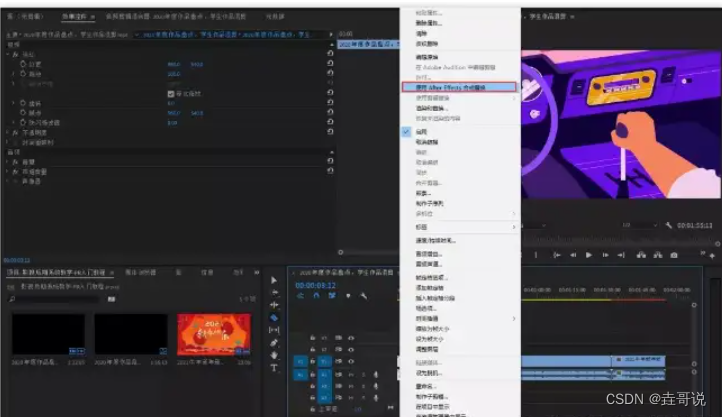The height and width of the screenshot is (417, 722).
Task: Toggle the Volume fx effect switch
Action: coord(16,162)
